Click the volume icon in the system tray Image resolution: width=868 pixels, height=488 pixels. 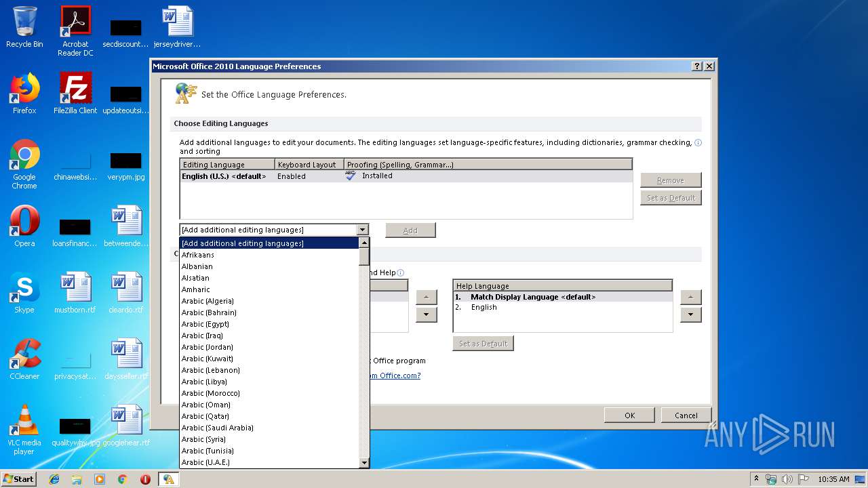point(787,479)
